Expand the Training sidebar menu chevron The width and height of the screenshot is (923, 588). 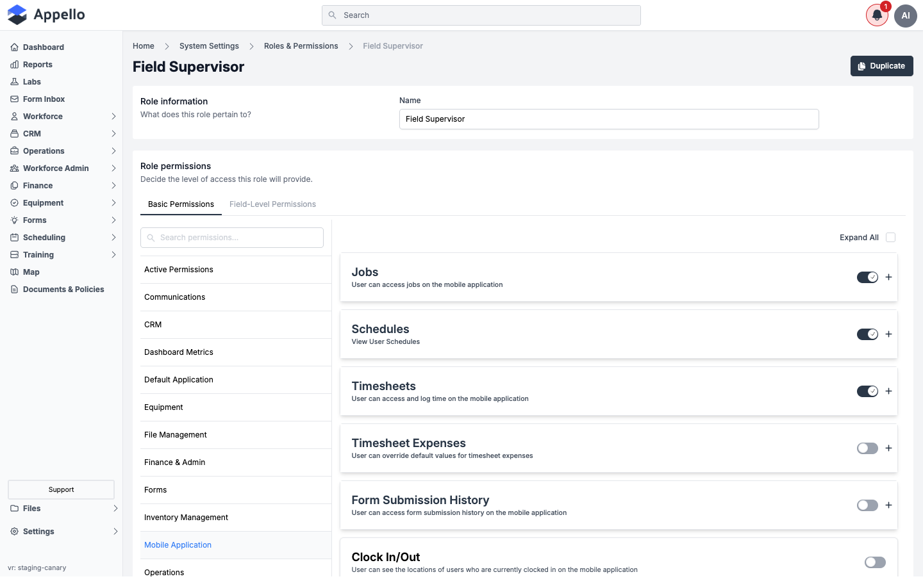[x=113, y=255]
